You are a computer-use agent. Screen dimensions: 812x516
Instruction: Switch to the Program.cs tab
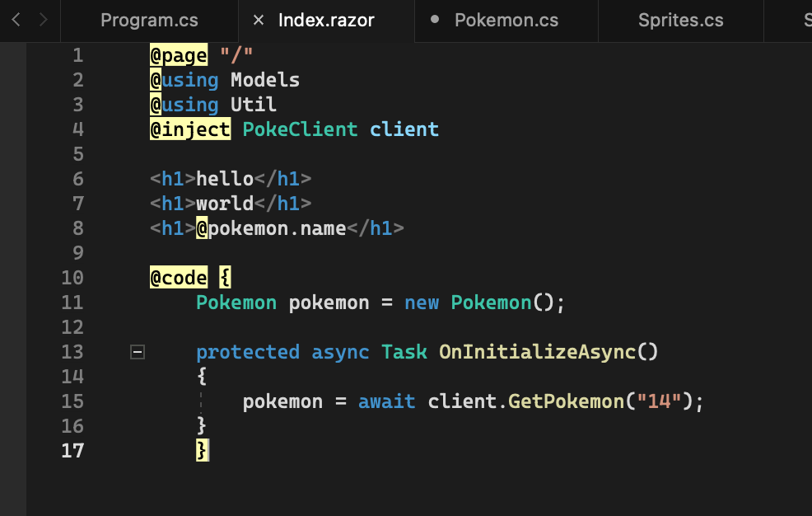(149, 21)
